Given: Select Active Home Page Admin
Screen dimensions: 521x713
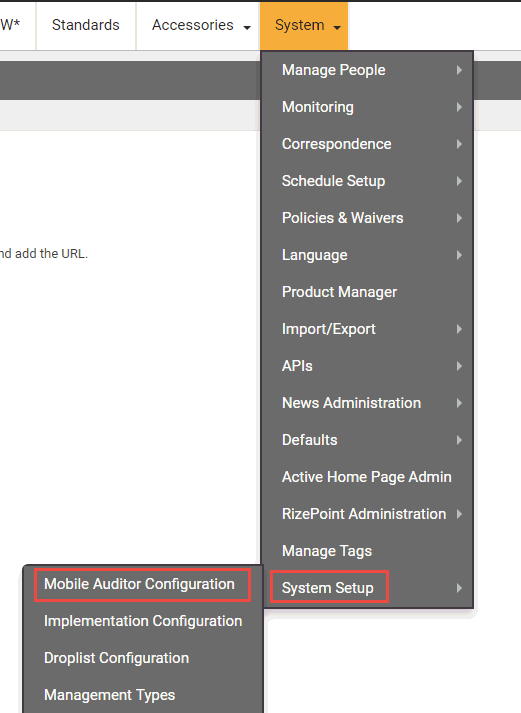Looking at the screenshot, I should (x=368, y=477).
